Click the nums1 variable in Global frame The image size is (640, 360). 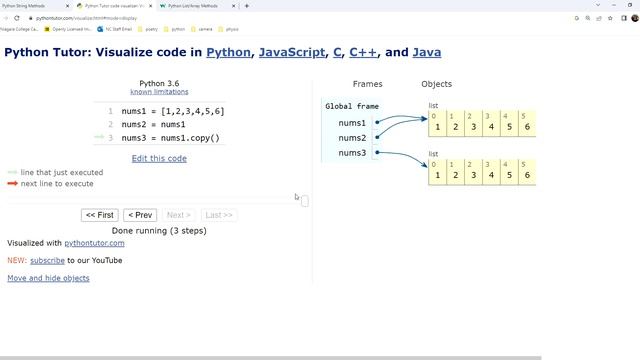tap(352, 123)
